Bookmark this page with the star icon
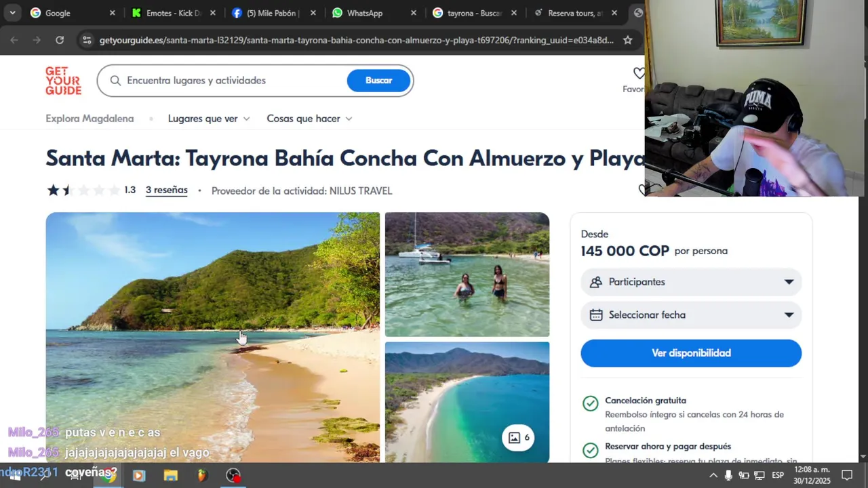Image resolution: width=868 pixels, height=488 pixels. [628, 40]
